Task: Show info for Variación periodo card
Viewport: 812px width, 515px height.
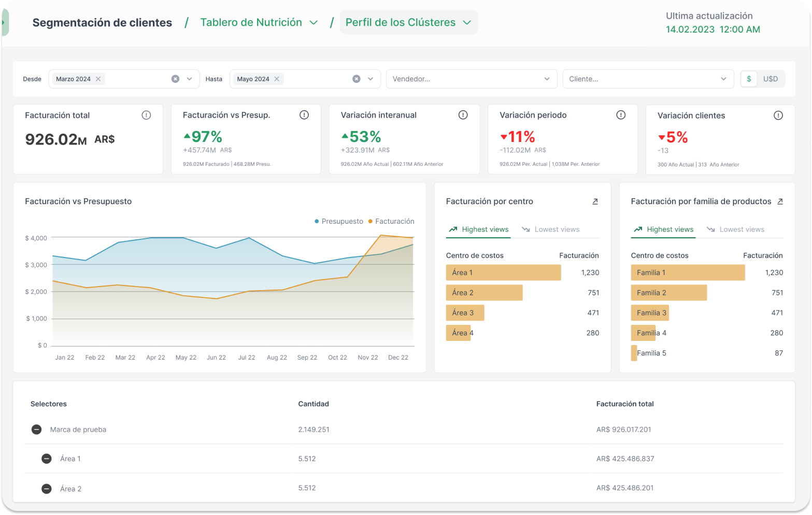Action: (x=621, y=115)
